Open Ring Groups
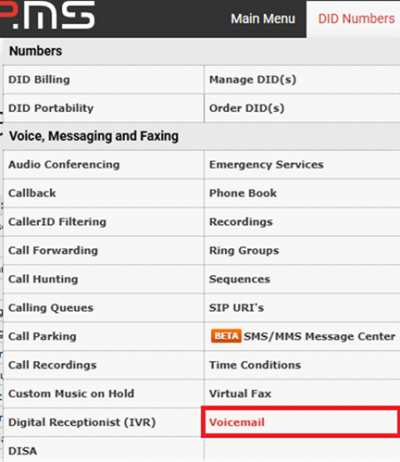This screenshot has height=462, width=400. pyautogui.click(x=244, y=250)
